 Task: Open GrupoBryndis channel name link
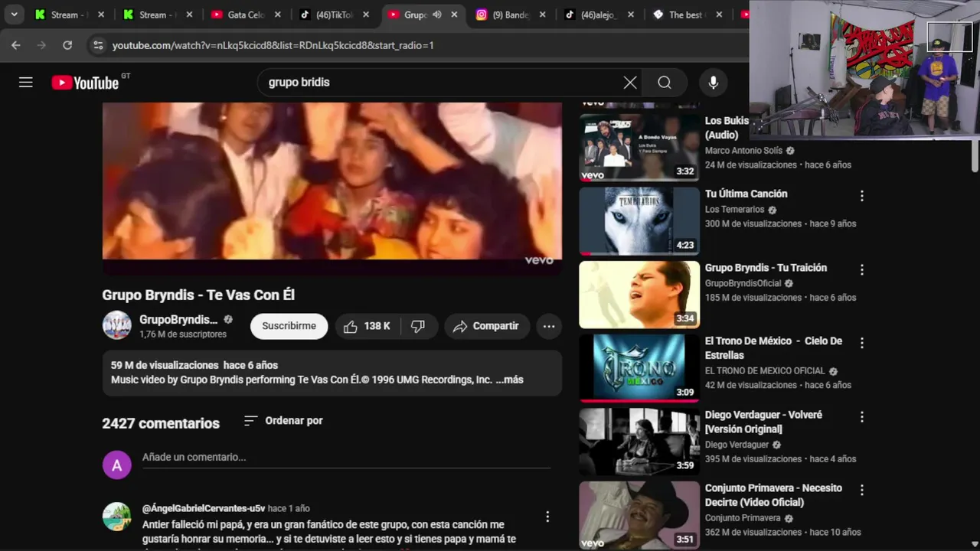point(178,319)
